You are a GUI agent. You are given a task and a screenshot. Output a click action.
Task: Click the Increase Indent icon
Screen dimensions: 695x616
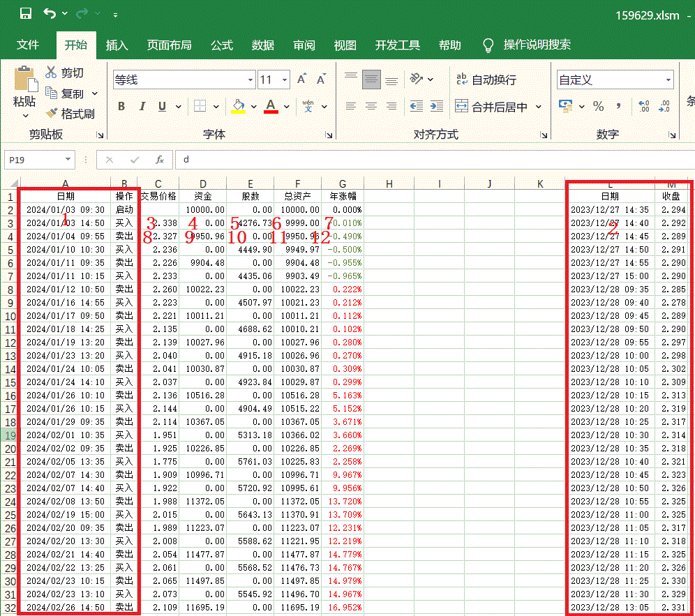437,106
